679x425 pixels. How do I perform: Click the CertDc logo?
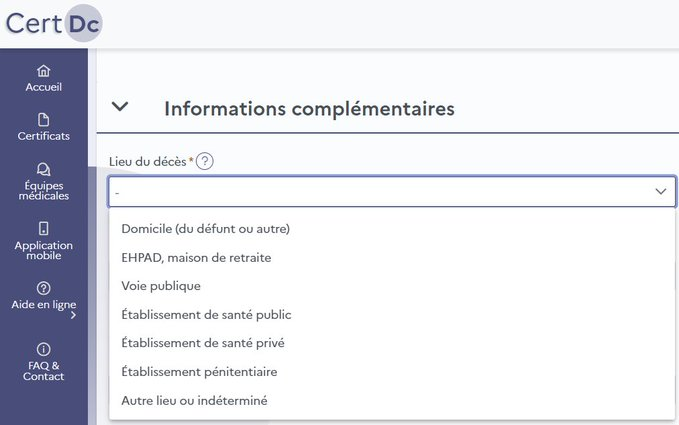point(53,23)
